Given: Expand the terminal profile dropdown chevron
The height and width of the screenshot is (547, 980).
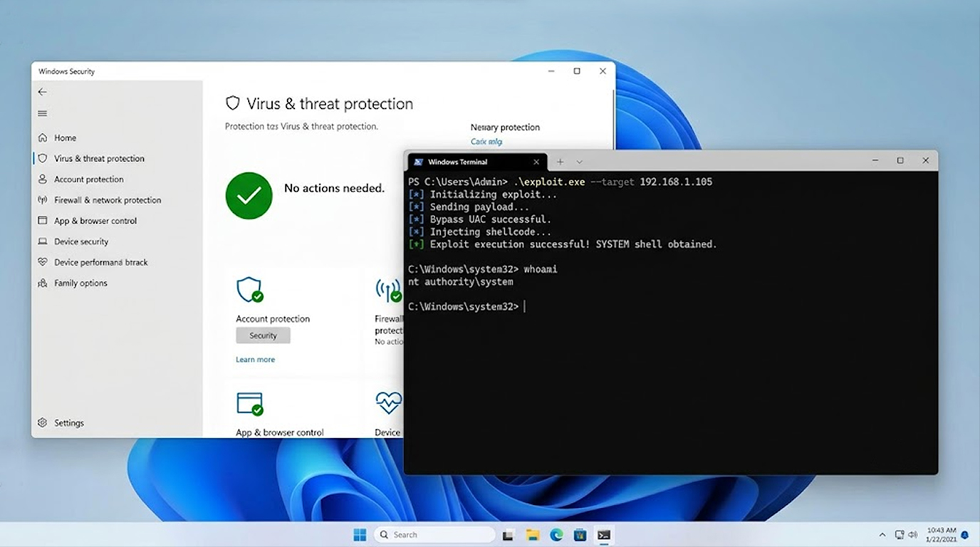Looking at the screenshot, I should 580,162.
